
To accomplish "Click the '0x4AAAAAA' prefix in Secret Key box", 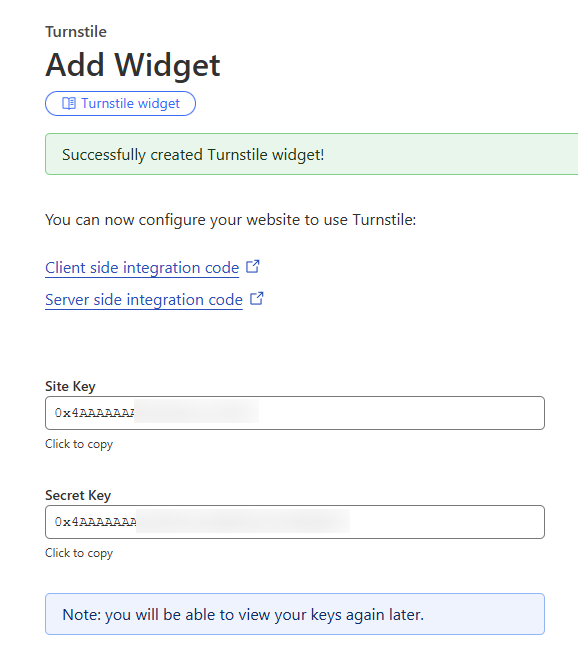I will [96, 522].
